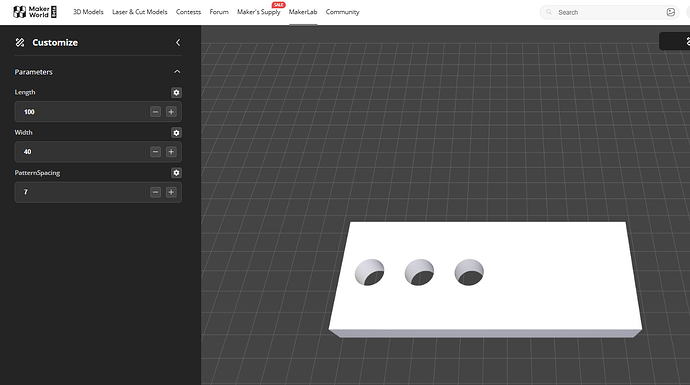Increase PatternSpacing with the plus button
The image size is (690, 385).
coord(171,192)
